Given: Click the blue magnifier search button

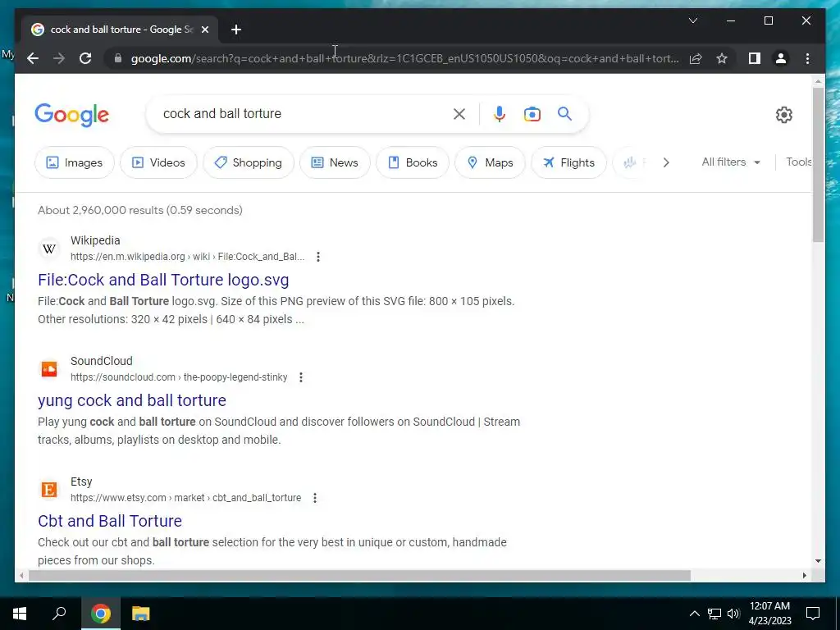Looking at the screenshot, I should (564, 113).
